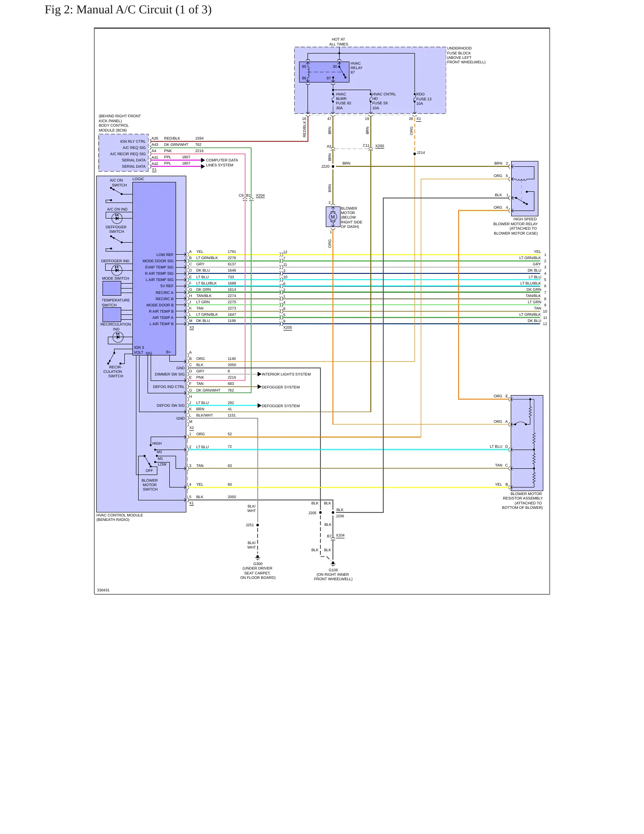Click the 'G300' ground location description
Screen dimensions: 644x834
point(258,573)
